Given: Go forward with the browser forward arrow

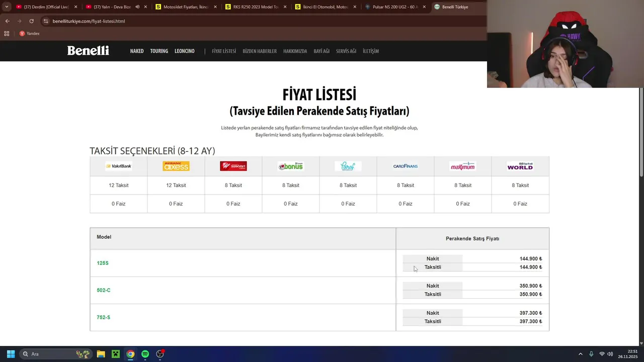Looking at the screenshot, I should point(19,21).
